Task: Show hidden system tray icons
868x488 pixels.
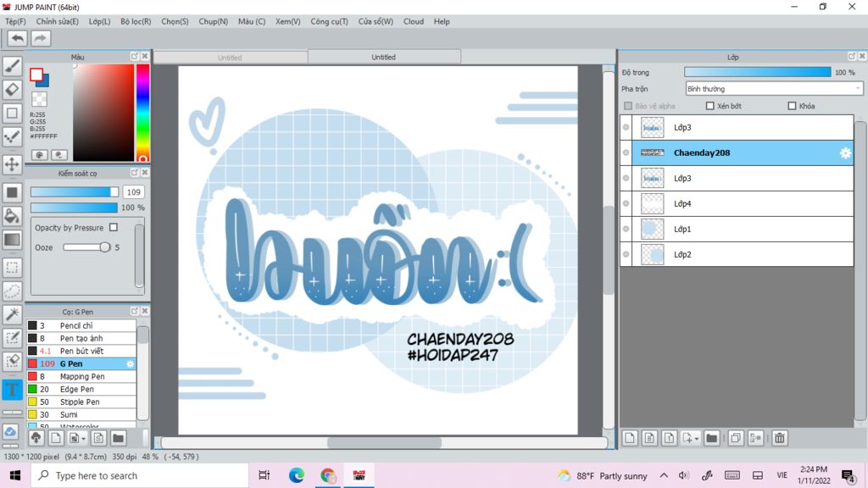Action: (664, 475)
